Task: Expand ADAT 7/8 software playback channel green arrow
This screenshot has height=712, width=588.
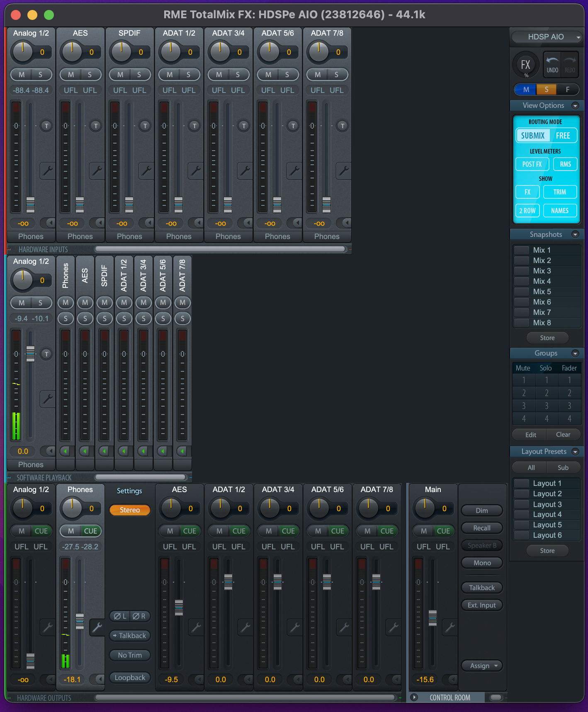Action: [x=182, y=451]
